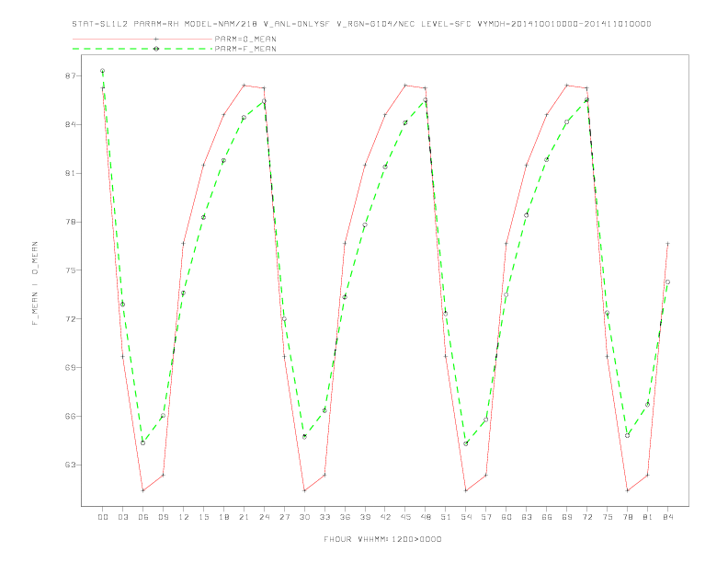Viewport: 728px width, 563px height.
Task: Click the x-axis tick label 81
Action: (x=648, y=517)
